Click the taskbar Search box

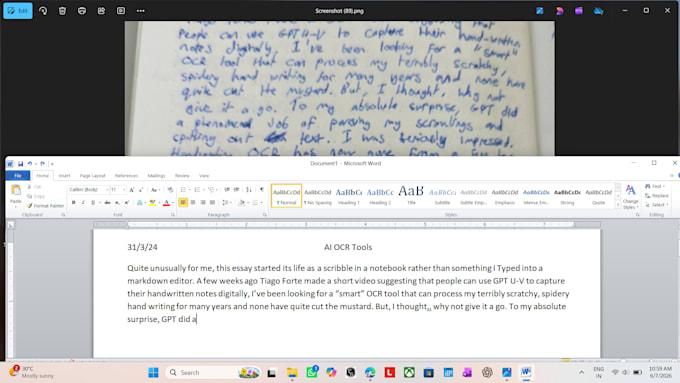[213, 373]
